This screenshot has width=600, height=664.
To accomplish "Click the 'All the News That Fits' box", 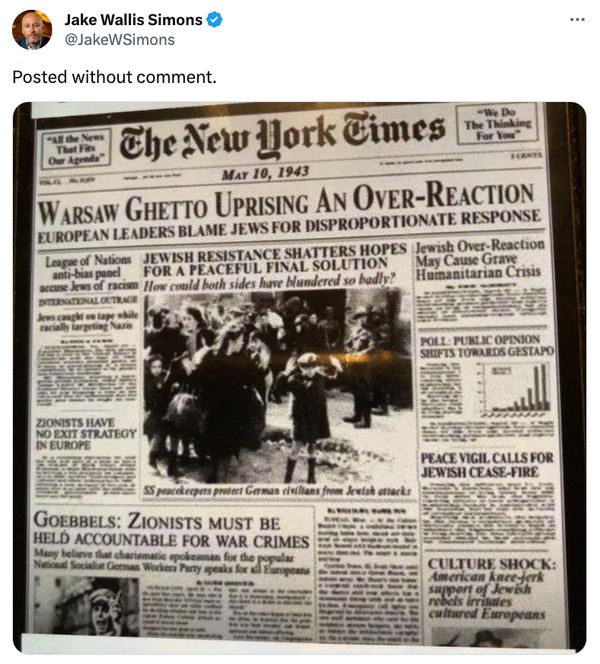I will tap(76, 149).
